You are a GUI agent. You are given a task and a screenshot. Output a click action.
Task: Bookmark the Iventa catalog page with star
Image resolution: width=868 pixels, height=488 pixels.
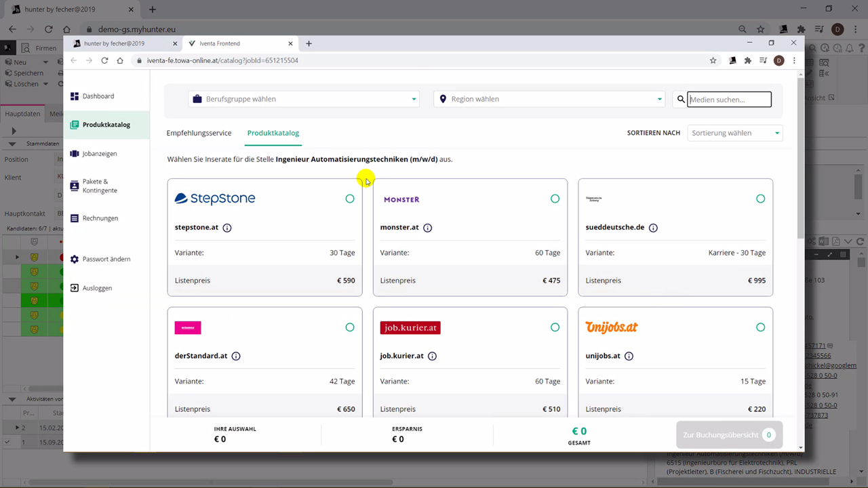tap(713, 60)
